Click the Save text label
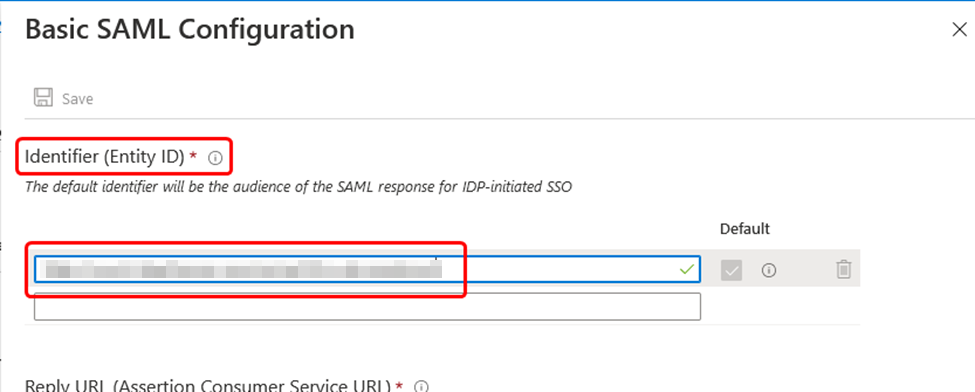The image size is (975, 392). 78,99
